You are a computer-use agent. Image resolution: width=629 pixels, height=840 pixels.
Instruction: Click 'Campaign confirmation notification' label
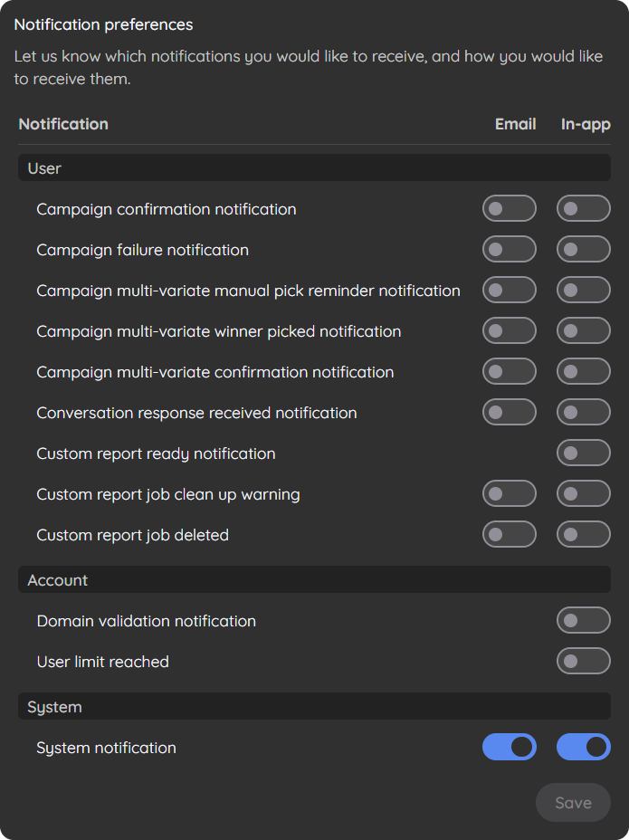167,209
